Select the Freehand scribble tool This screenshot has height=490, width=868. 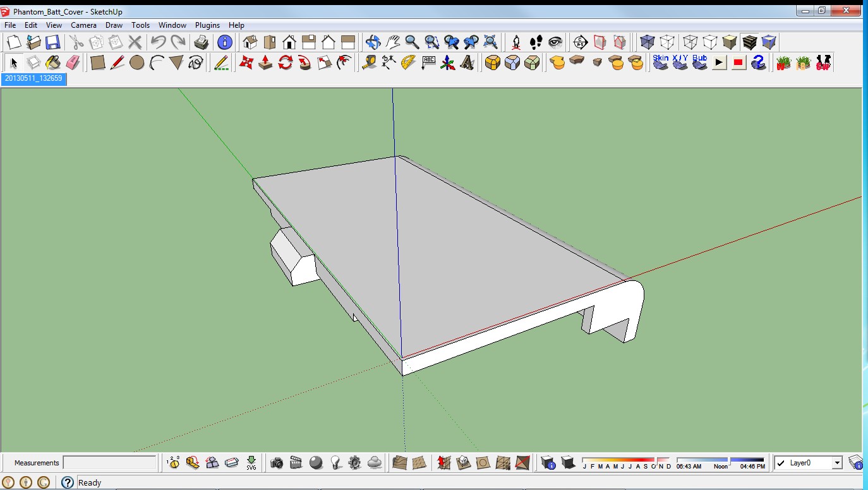(196, 63)
